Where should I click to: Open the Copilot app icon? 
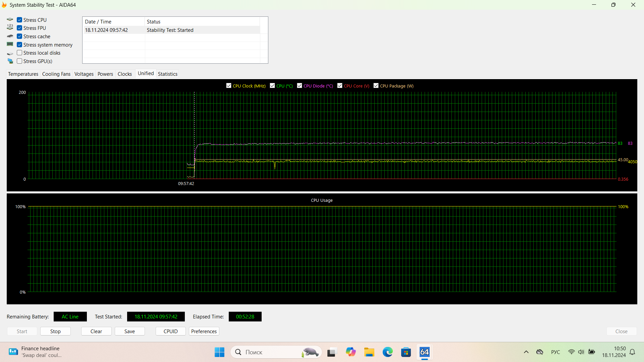(351, 352)
